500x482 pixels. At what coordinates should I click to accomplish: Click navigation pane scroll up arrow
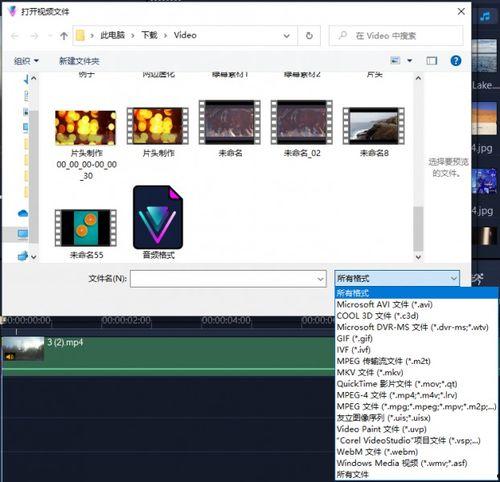click(34, 78)
